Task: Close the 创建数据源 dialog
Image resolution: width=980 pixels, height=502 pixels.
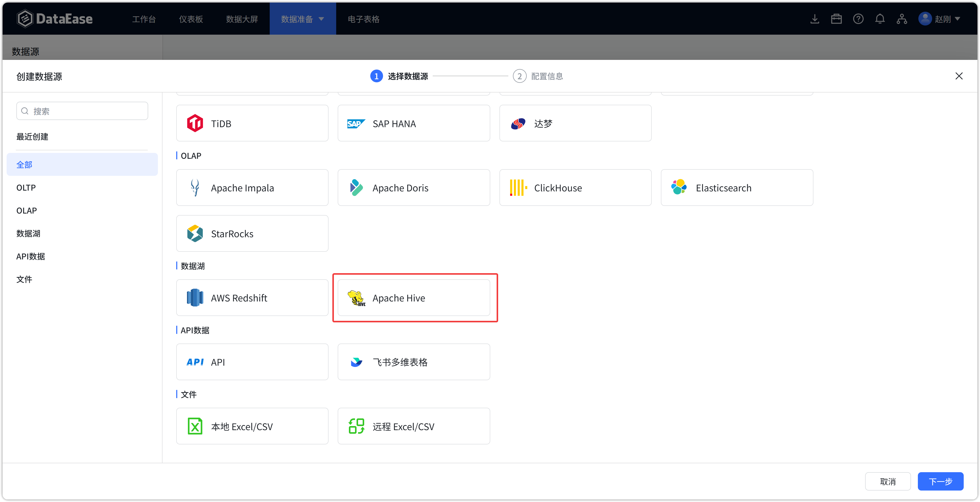Action: point(959,76)
